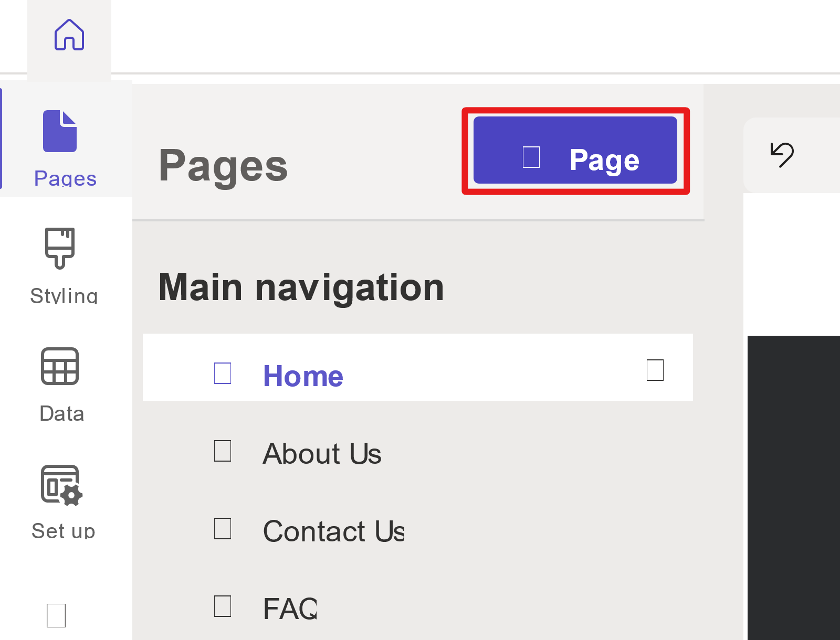Click the plus icon inside Page button
The width and height of the screenshot is (840, 640).
tap(531, 157)
